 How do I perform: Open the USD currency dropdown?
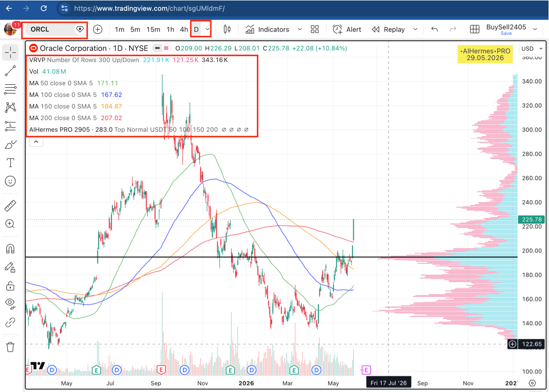(x=532, y=48)
